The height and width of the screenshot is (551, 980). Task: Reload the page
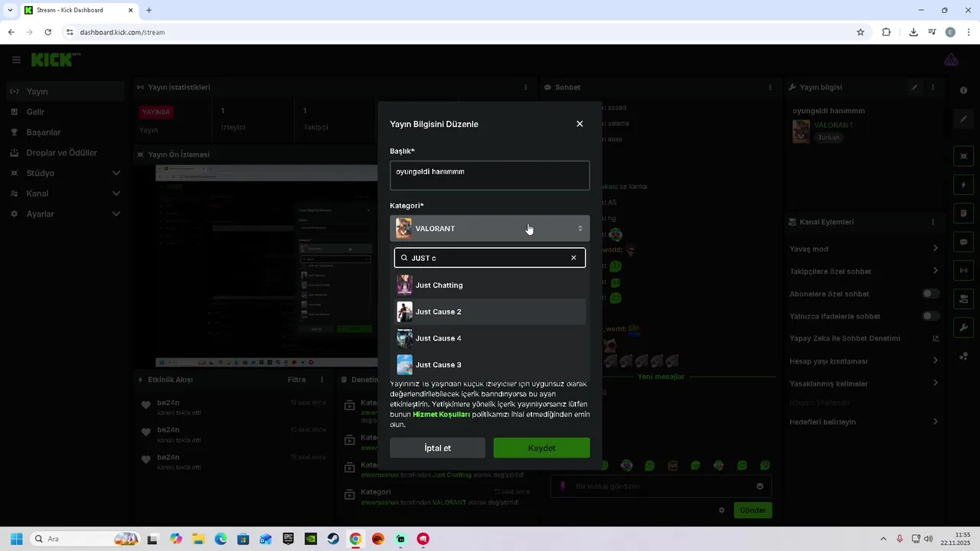point(47,32)
